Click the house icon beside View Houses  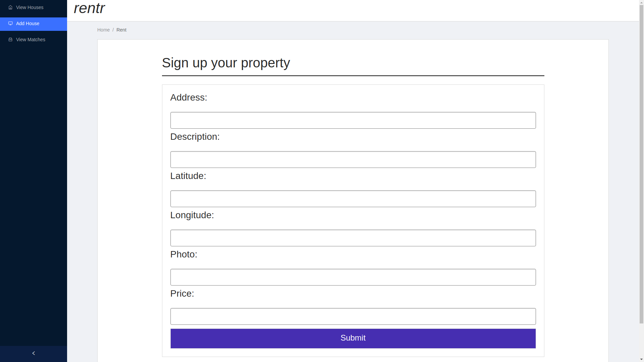pyautogui.click(x=10, y=7)
